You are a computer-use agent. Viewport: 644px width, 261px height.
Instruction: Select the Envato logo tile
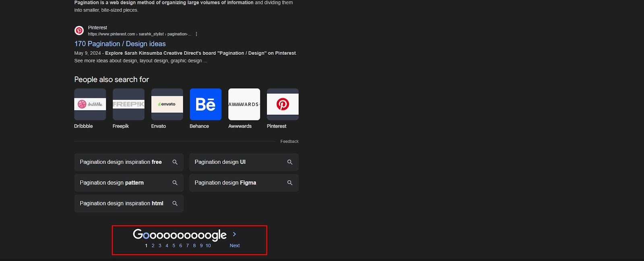(x=167, y=104)
